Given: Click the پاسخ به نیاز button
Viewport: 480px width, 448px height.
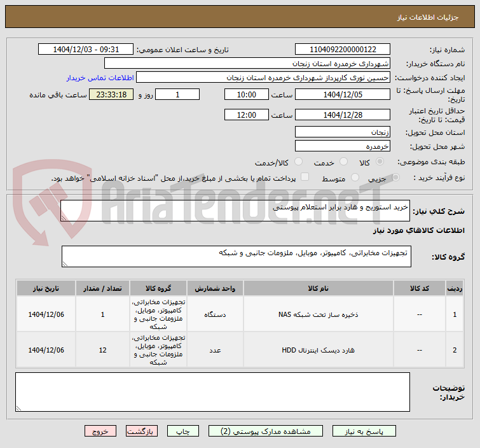Looking at the screenshot, I should click(364, 431).
